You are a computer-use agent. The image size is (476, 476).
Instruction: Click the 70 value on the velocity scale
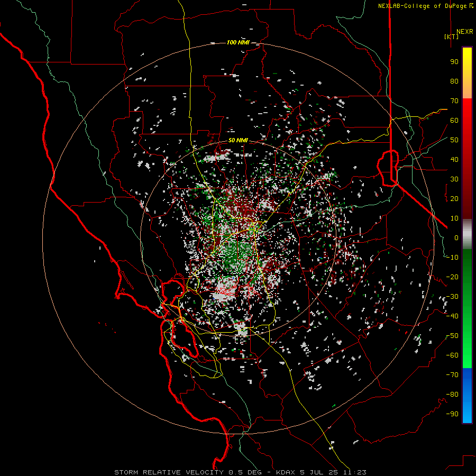pos(454,101)
